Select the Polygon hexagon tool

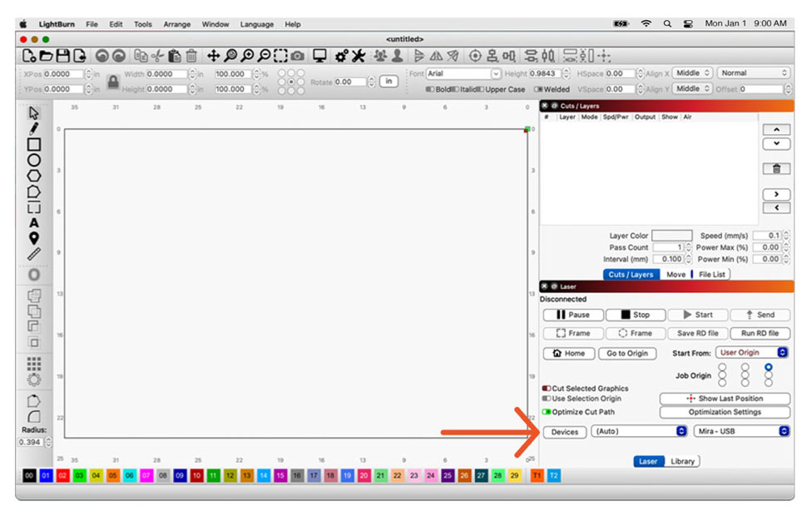33,176
